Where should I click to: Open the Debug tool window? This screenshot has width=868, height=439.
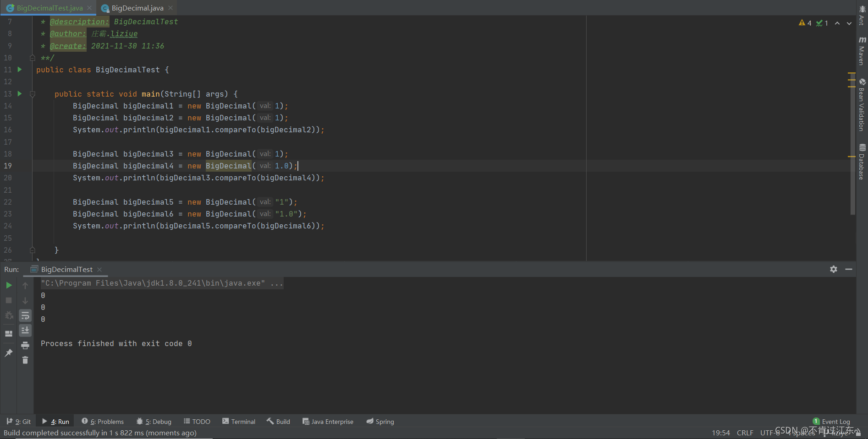point(154,422)
